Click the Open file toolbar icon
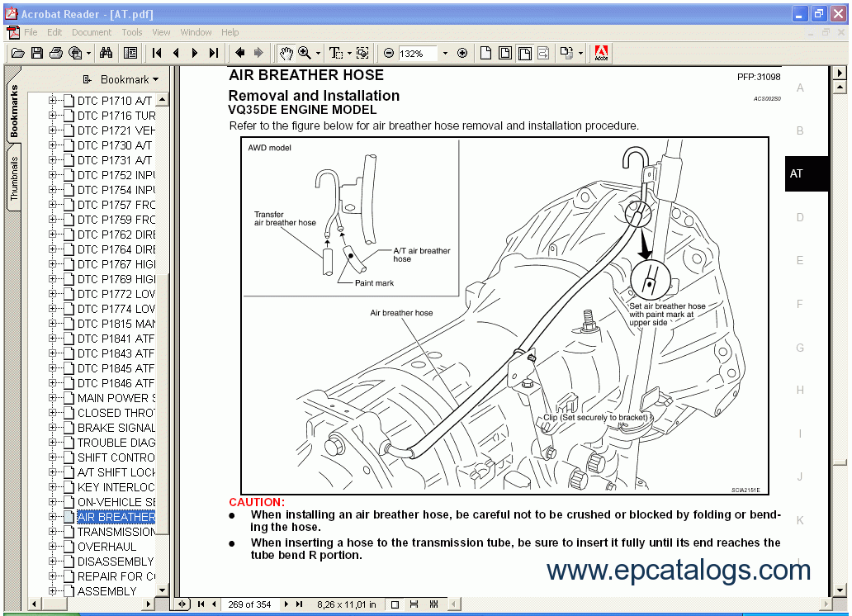Screen dimensions: 852x616 coord(18,53)
